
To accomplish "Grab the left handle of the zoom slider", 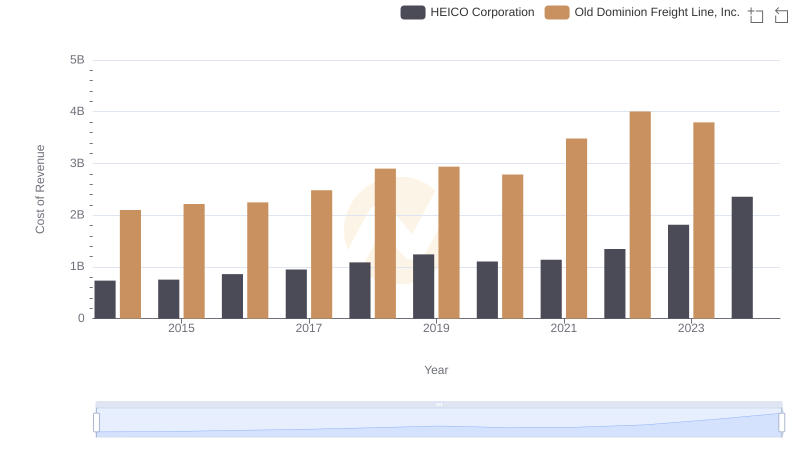I will pos(96,422).
